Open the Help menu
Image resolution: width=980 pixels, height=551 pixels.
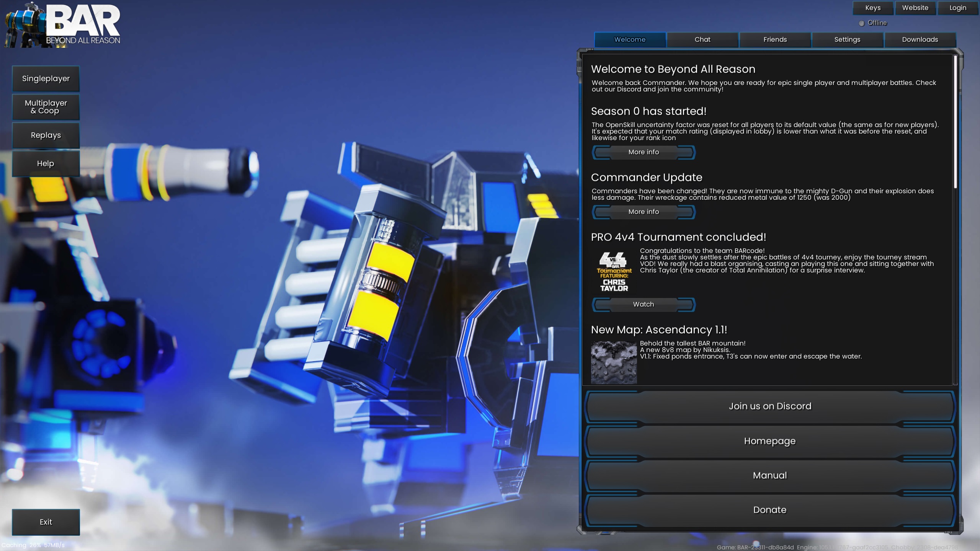(x=46, y=164)
